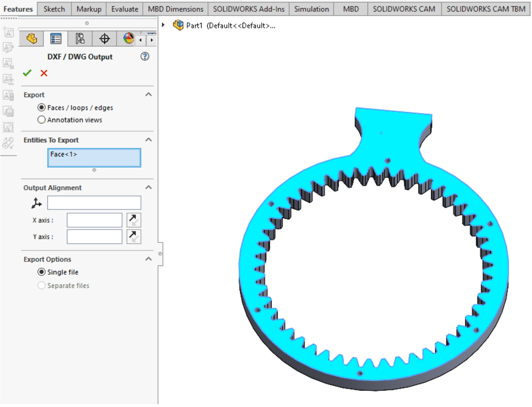The width and height of the screenshot is (532, 407).
Task: Click the selection box resize handle below Face<1>
Action: [x=94, y=170]
